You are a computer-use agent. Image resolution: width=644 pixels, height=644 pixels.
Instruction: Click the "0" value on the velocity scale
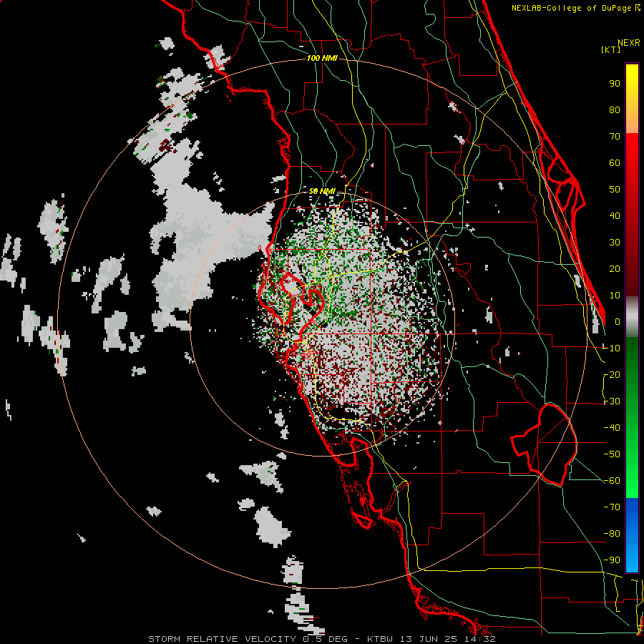tap(618, 322)
